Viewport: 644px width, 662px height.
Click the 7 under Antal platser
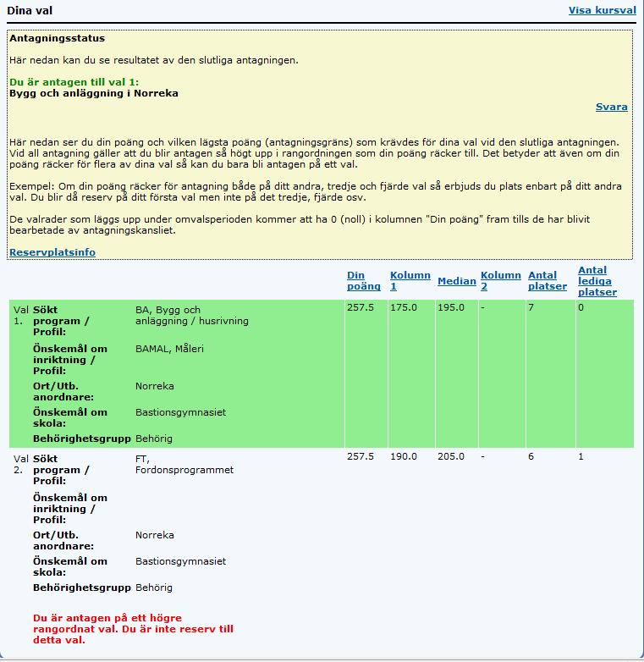(x=531, y=307)
